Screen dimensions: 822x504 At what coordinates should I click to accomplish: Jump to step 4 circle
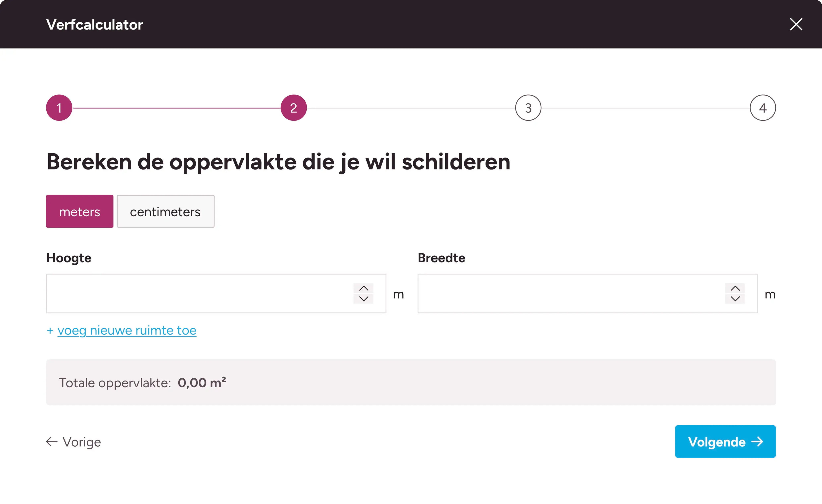click(x=763, y=108)
